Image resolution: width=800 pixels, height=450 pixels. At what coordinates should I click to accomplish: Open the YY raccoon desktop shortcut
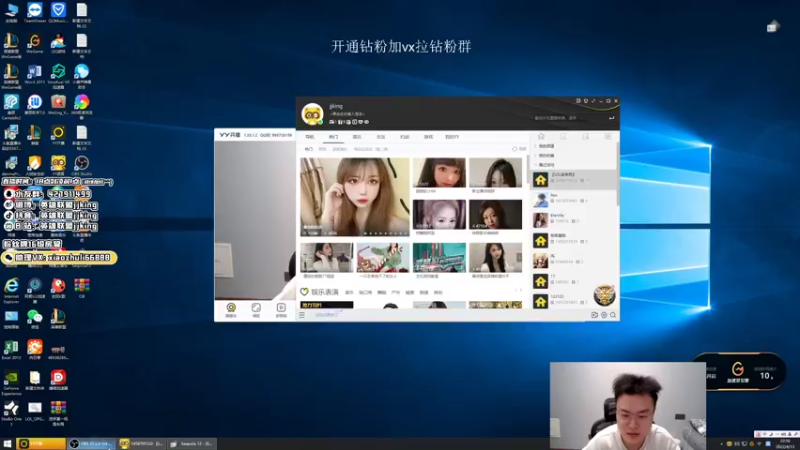pyautogui.click(x=58, y=166)
